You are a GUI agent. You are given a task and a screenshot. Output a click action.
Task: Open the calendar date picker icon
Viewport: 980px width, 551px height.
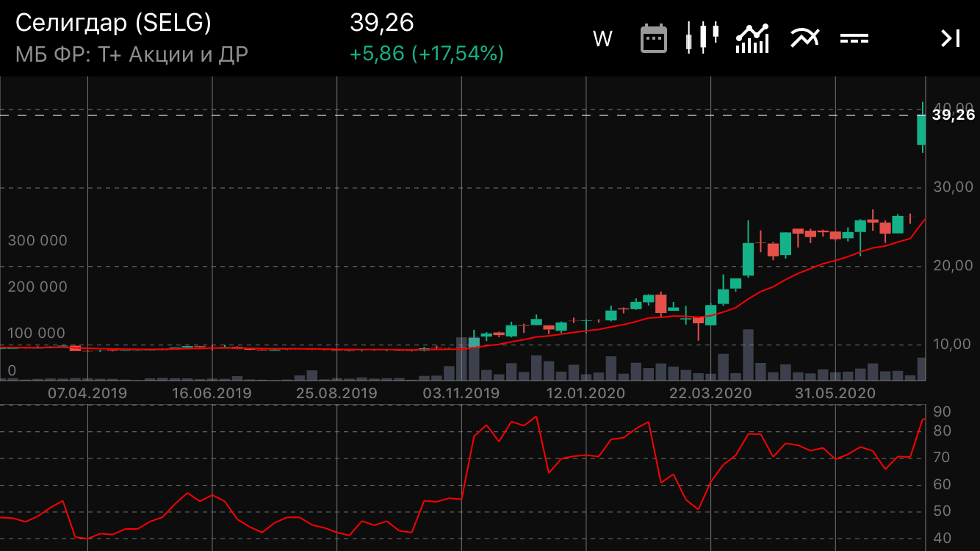pyautogui.click(x=654, y=38)
